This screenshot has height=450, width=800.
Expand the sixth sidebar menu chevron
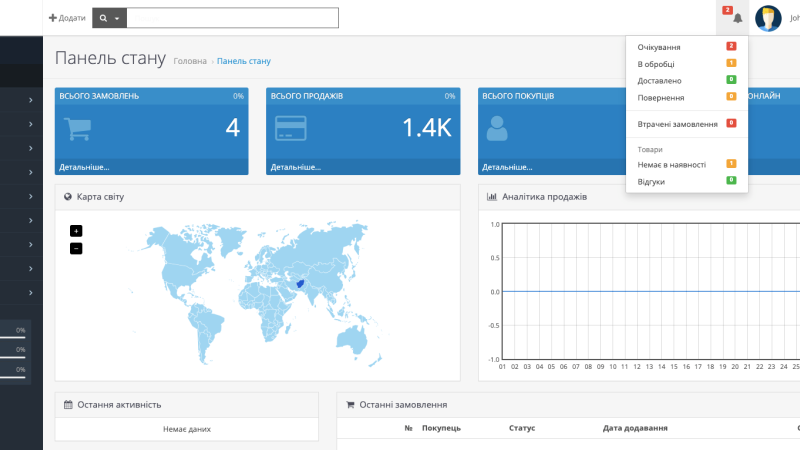(x=31, y=220)
